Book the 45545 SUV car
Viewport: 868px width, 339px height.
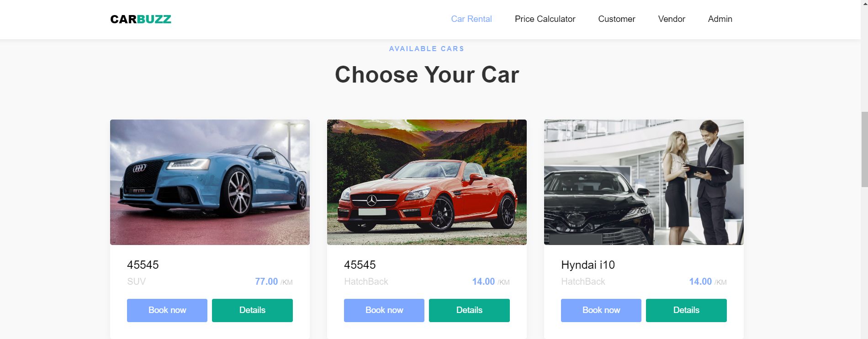pos(167,310)
